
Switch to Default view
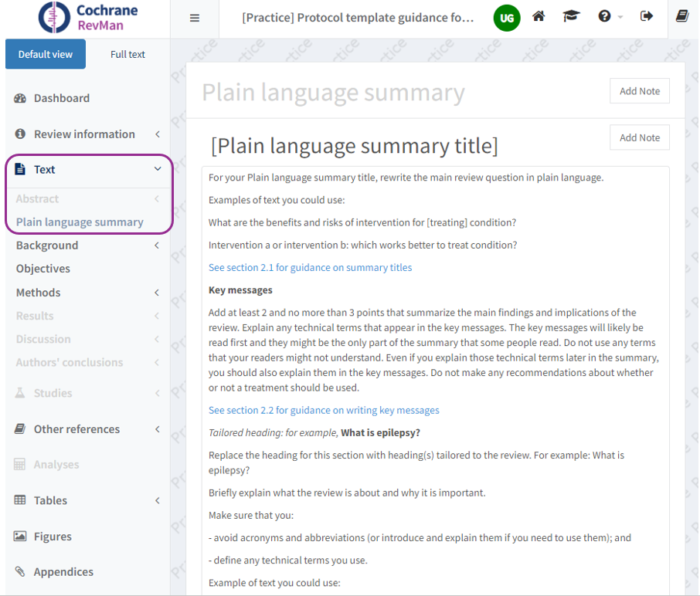46,54
